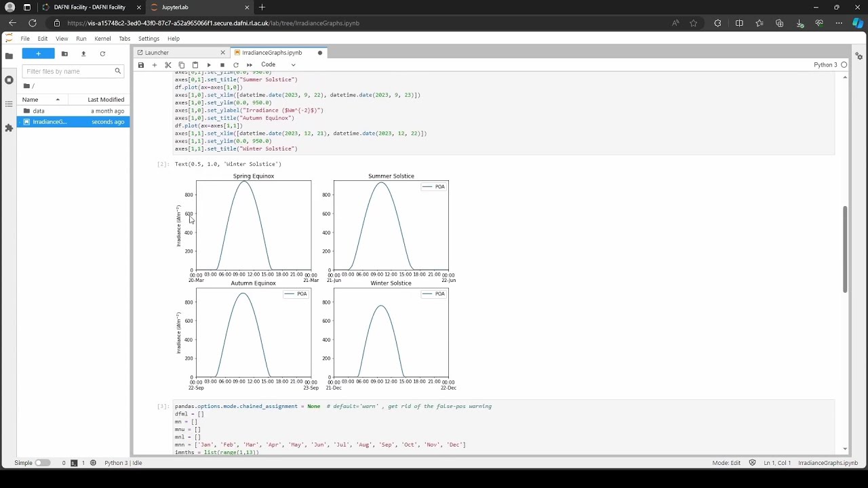The width and height of the screenshot is (868, 488).
Task: Run the selected cell with the play icon
Action: [209, 65]
